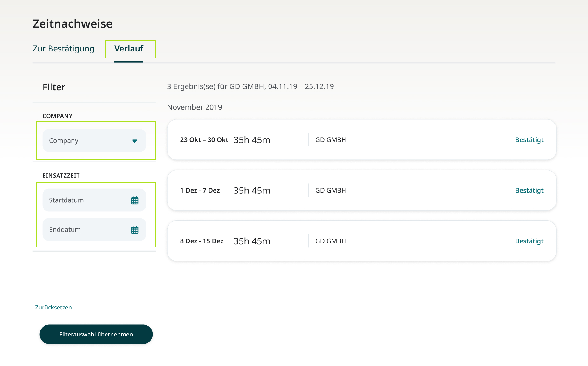Expand the Company dropdown arrow
Screen dimensions: 588x366
click(135, 141)
